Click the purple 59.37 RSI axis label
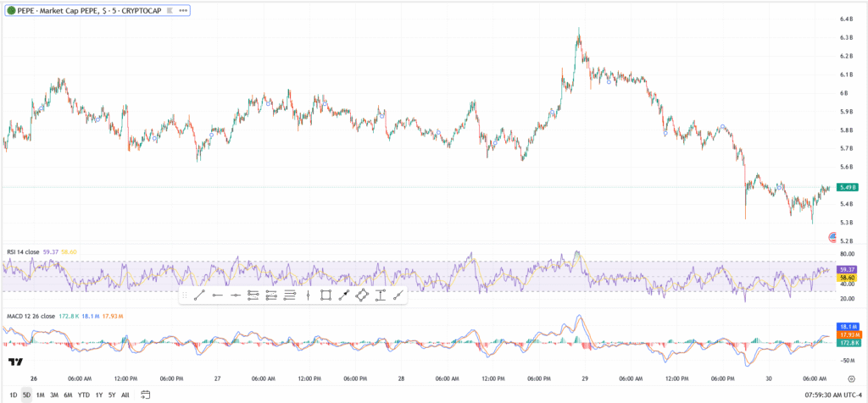Viewport: 868px width, 403px height. coord(848,269)
